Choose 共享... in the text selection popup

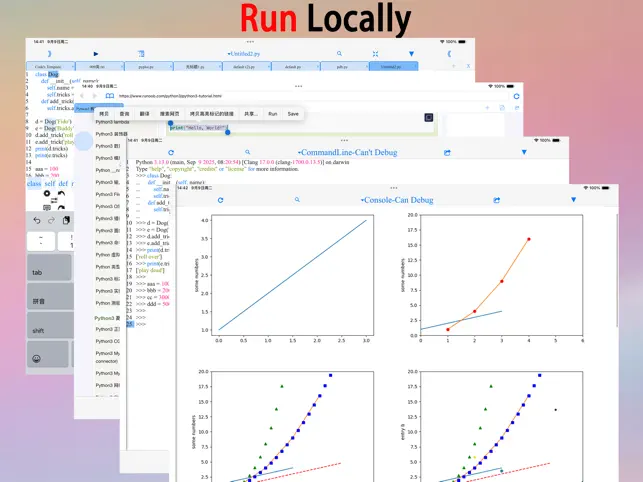(x=251, y=114)
